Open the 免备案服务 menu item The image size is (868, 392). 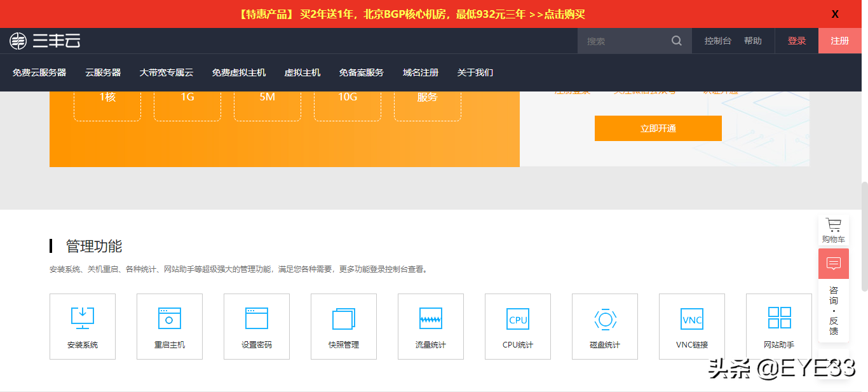pyautogui.click(x=362, y=72)
